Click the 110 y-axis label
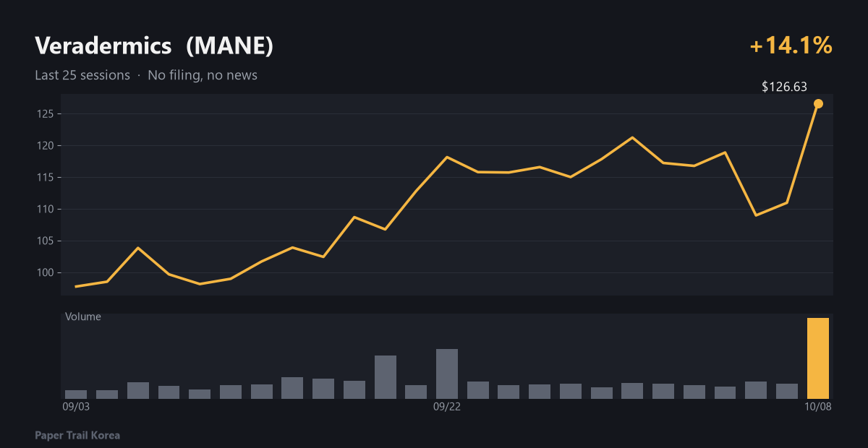Image resolution: width=868 pixels, height=448 pixels. pos(47,210)
